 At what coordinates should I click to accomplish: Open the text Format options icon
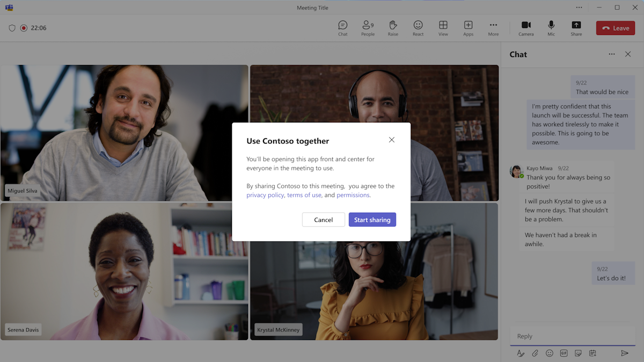(x=521, y=353)
